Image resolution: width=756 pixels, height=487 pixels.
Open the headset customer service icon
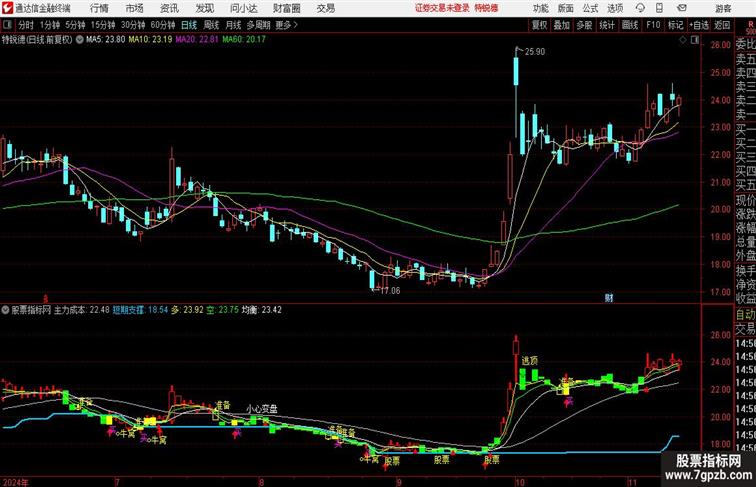click(640, 8)
